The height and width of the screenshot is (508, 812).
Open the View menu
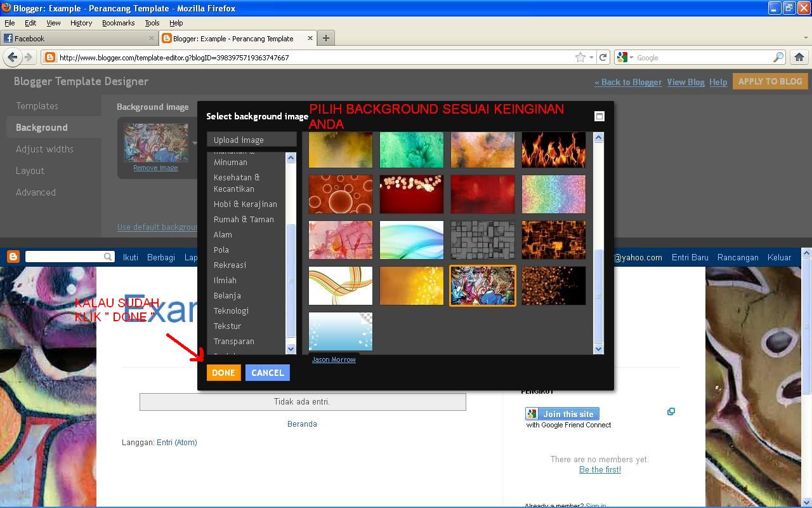pos(53,23)
